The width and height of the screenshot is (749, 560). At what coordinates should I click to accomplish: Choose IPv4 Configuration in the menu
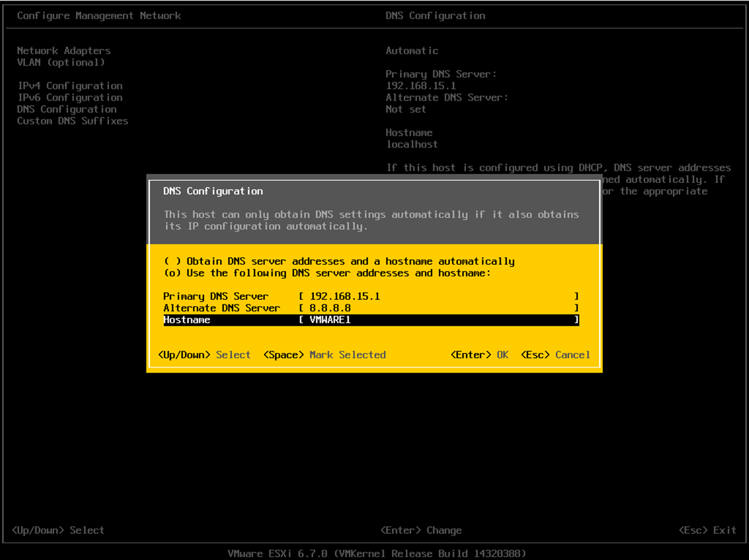(x=70, y=86)
